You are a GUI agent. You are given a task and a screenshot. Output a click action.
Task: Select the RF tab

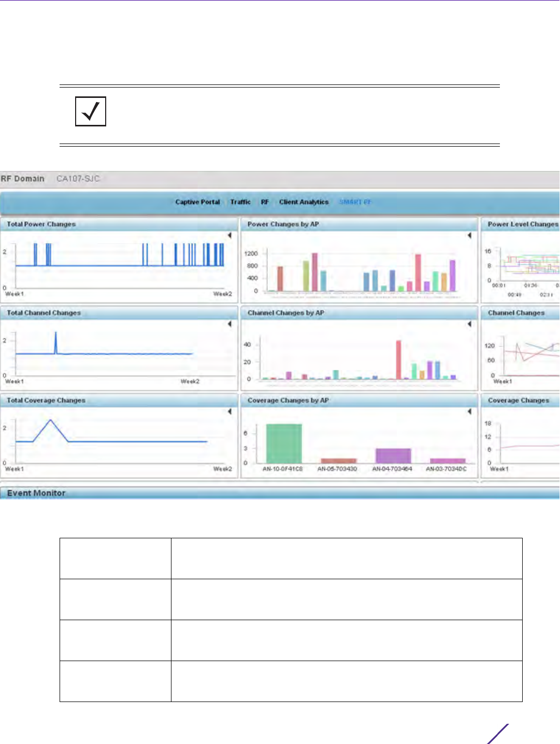265,202
